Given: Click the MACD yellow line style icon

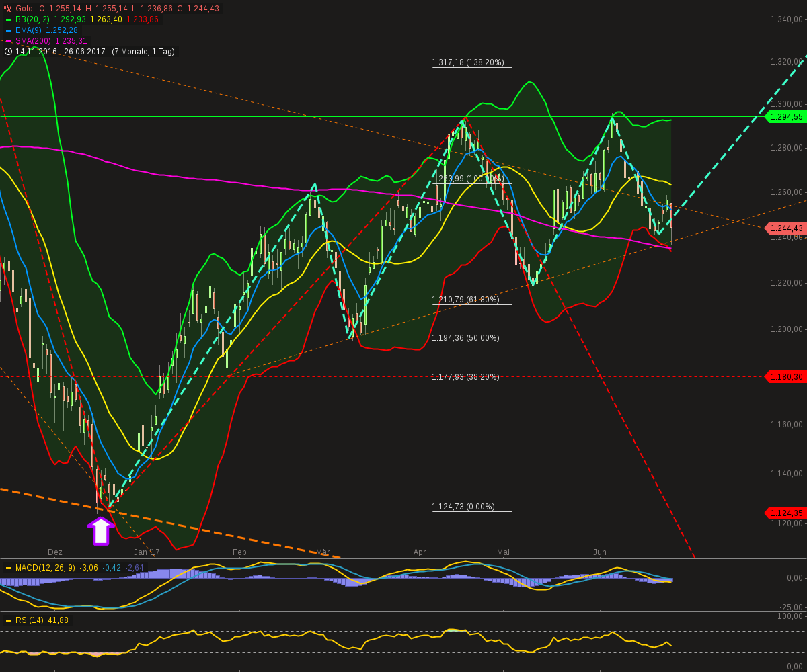Looking at the screenshot, I should (9, 566).
